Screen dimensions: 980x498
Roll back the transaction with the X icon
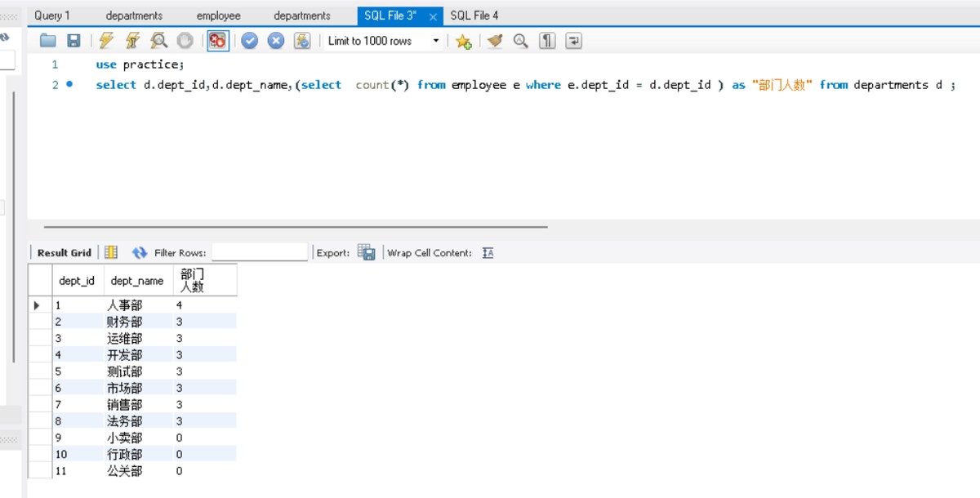pyautogui.click(x=276, y=41)
